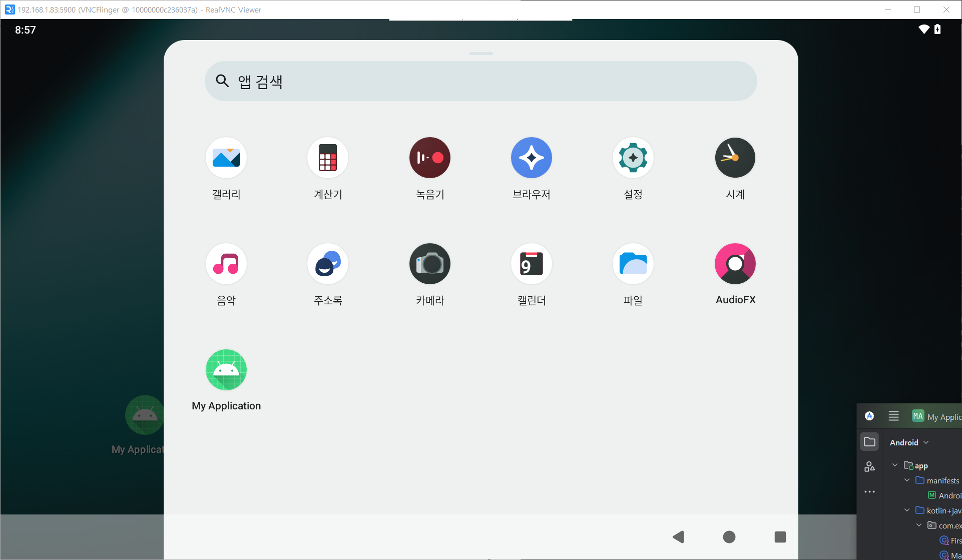The height and width of the screenshot is (560, 962).
Task: Open the 설정 settings app
Action: coord(633,158)
